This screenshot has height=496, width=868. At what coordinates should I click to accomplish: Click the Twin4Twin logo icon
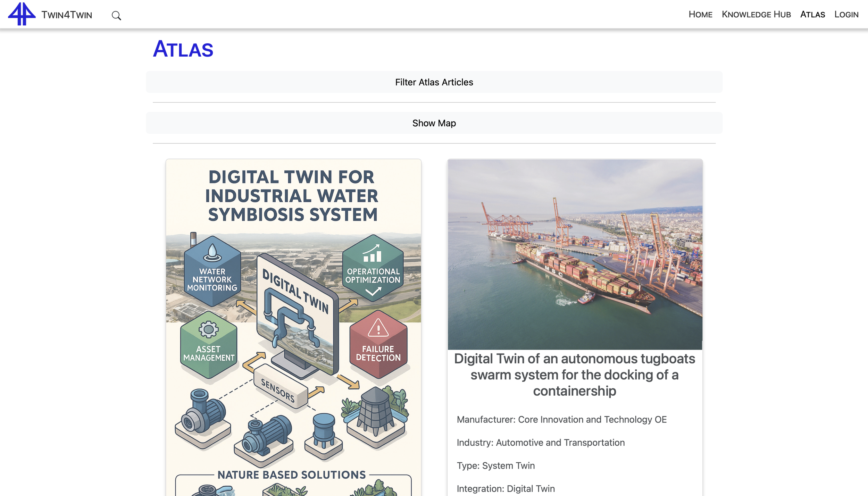22,14
